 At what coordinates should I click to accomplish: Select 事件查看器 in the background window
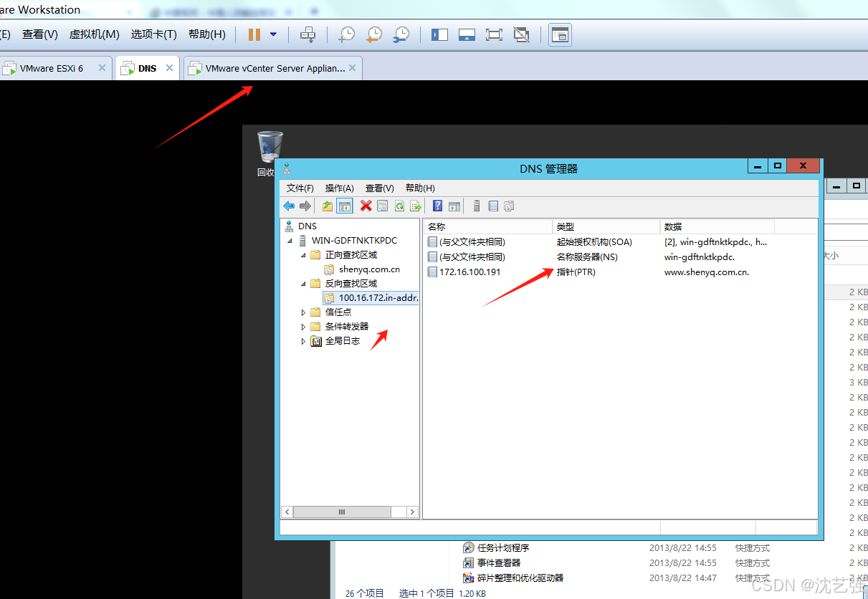(x=499, y=563)
